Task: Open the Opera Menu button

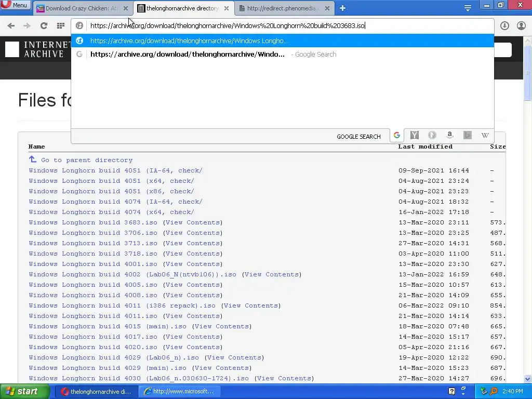Action: pos(16,5)
